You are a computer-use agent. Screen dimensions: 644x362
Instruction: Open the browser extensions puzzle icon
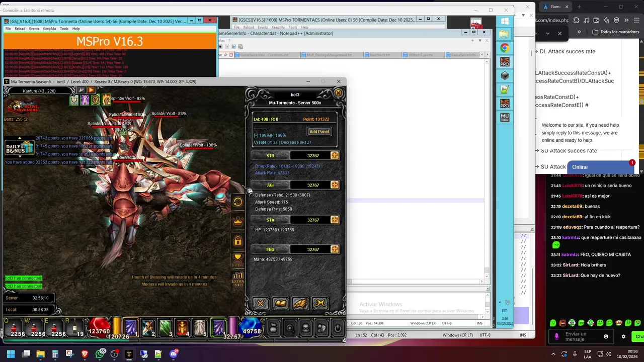tap(576, 20)
